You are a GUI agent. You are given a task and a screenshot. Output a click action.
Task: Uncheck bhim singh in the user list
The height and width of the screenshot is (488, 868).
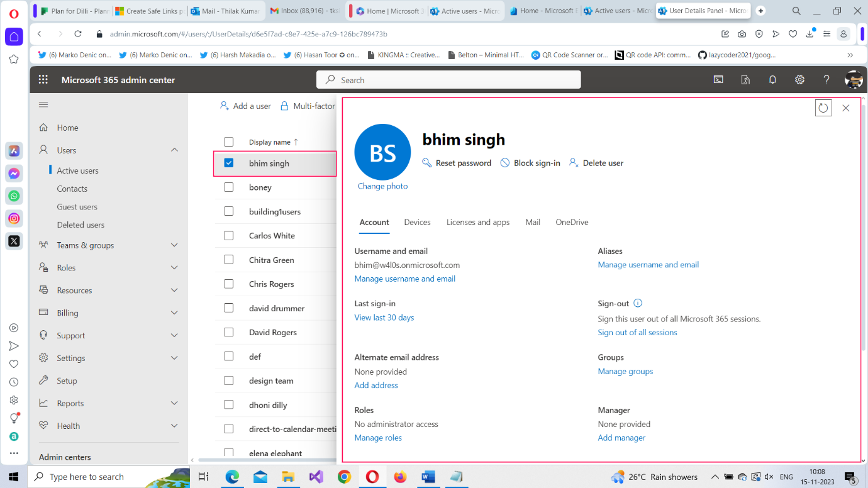[228, 162]
